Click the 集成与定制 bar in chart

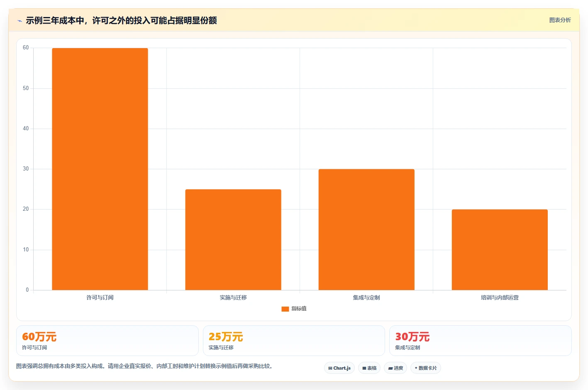(366, 229)
